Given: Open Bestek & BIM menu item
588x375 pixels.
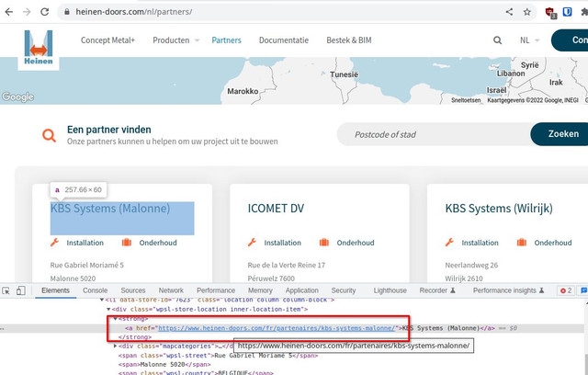Looking at the screenshot, I should [349, 40].
